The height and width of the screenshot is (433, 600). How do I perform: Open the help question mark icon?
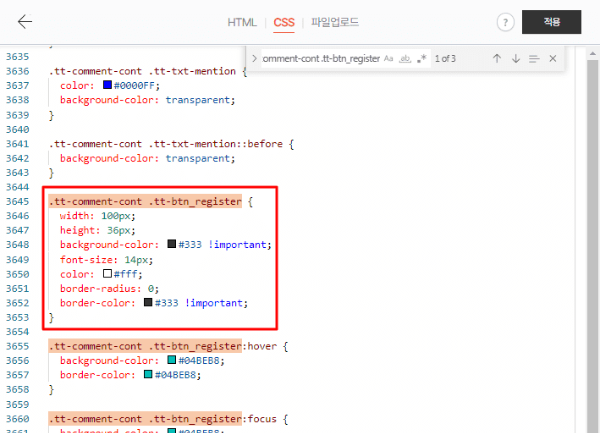pyautogui.click(x=505, y=22)
